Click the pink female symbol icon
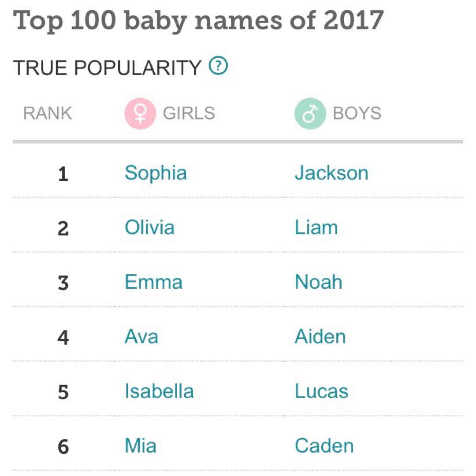This screenshot has height=476, width=476. tap(140, 114)
